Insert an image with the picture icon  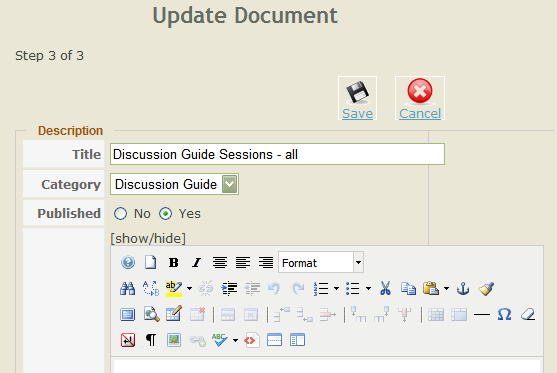click(x=174, y=340)
